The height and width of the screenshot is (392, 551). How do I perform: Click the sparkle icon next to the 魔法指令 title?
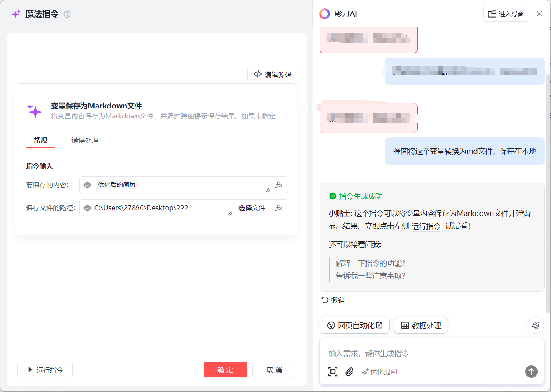[16, 14]
